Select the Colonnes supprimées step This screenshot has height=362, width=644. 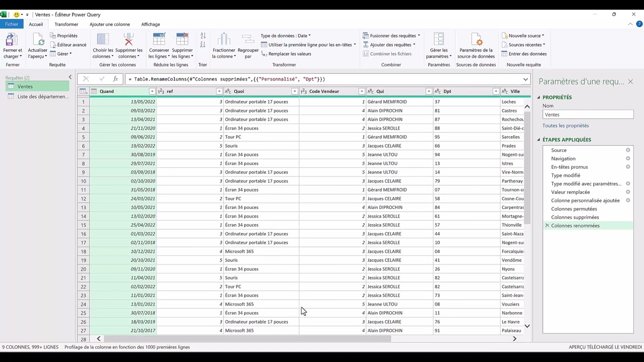[588, 217]
